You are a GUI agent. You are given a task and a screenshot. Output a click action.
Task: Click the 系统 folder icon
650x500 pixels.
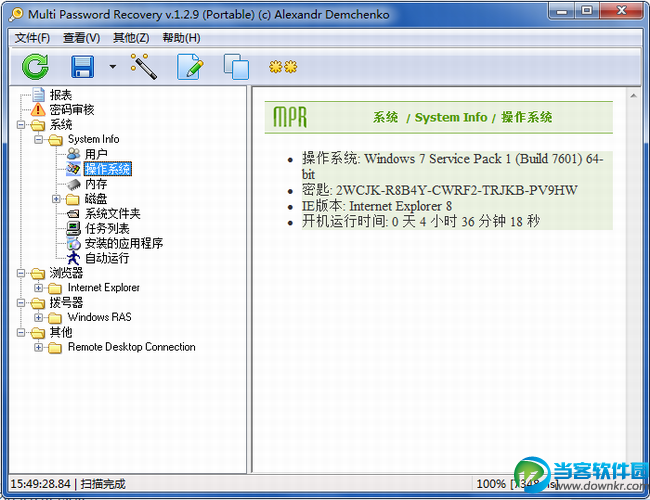pyautogui.click(x=37, y=125)
